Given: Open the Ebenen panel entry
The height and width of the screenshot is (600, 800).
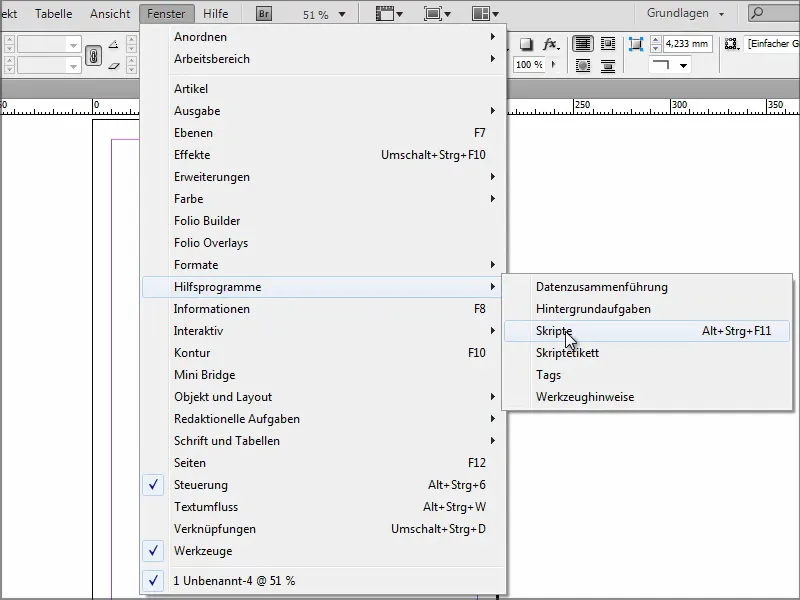Looking at the screenshot, I should (323, 133).
